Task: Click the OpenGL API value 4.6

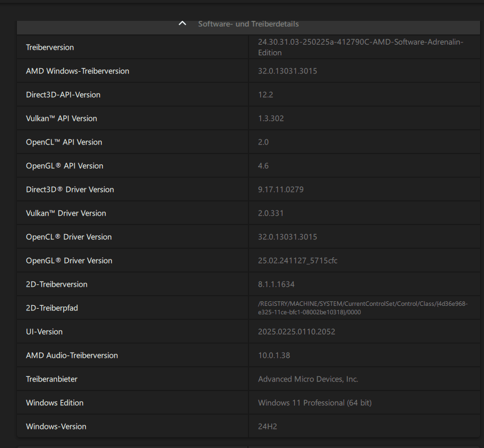Action: (263, 166)
